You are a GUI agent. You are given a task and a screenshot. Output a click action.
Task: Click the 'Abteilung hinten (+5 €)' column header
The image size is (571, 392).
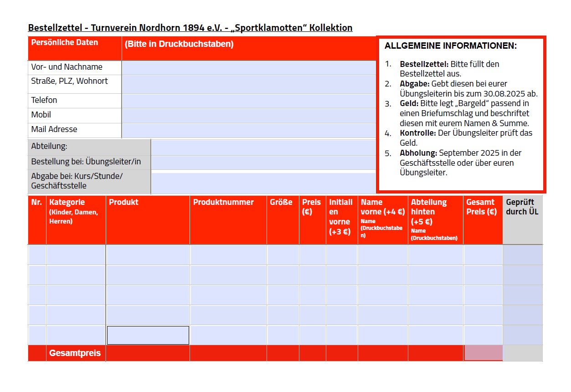point(429,212)
